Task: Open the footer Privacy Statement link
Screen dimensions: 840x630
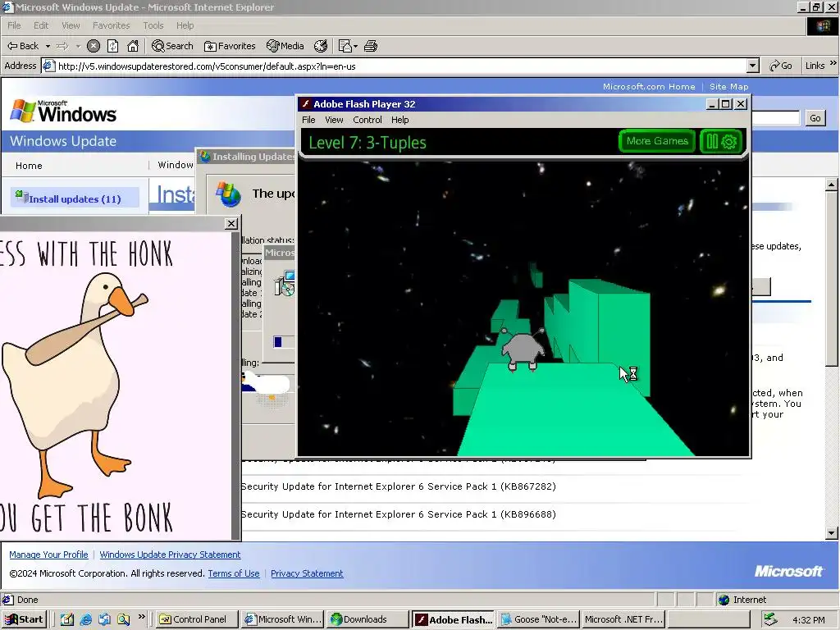Action: pos(307,573)
